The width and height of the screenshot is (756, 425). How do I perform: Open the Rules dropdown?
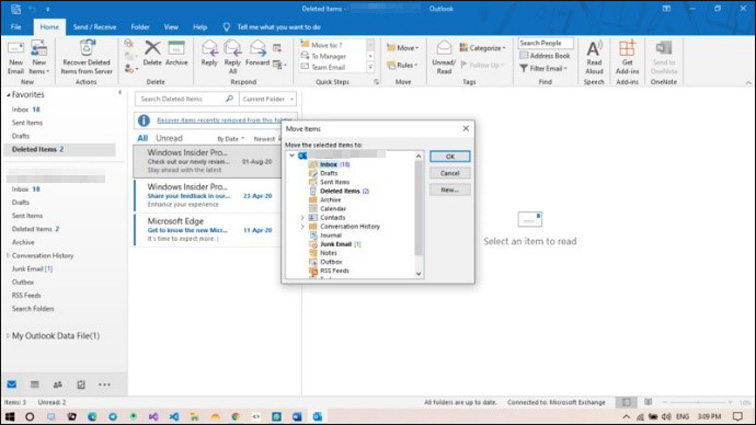403,65
